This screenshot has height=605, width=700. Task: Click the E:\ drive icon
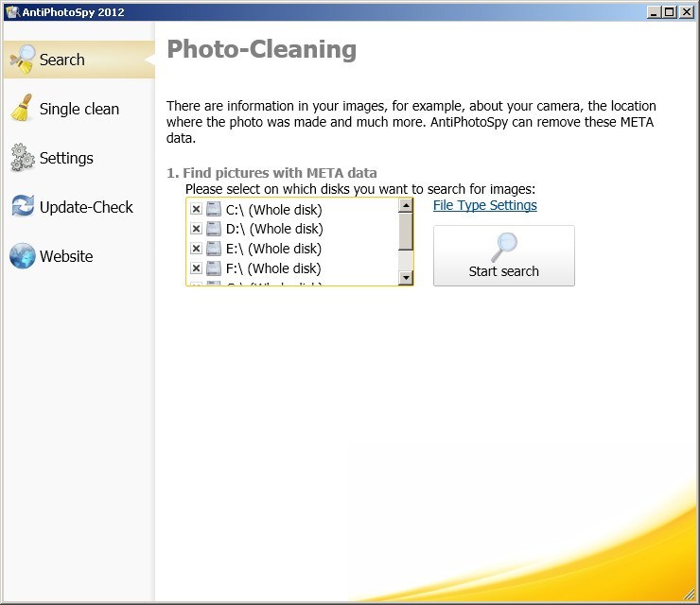point(214,248)
